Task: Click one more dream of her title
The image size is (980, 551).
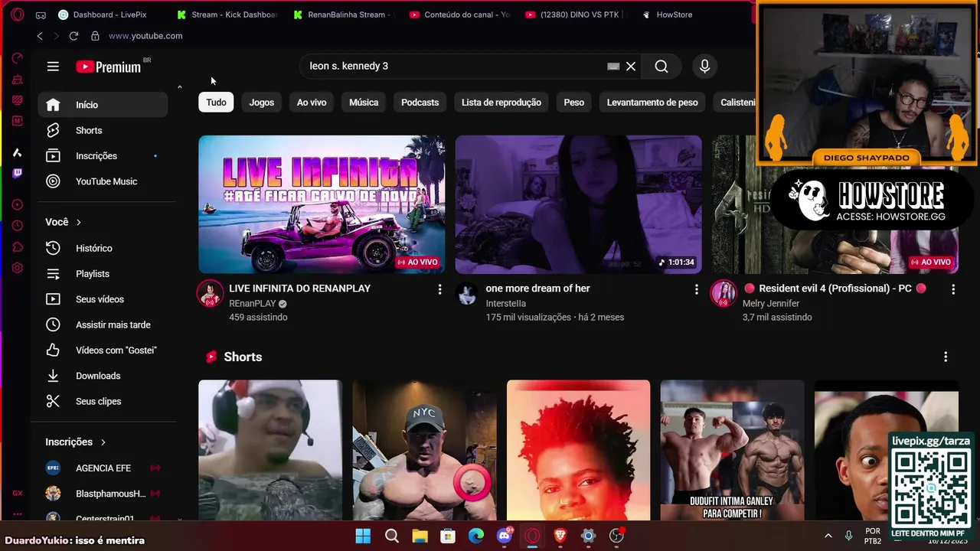Action: click(x=537, y=289)
